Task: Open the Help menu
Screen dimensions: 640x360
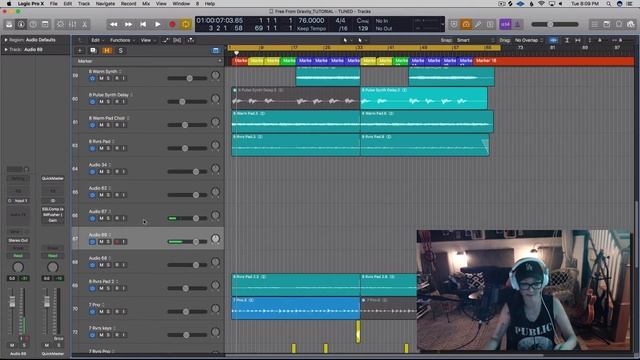Action: click(x=210, y=4)
